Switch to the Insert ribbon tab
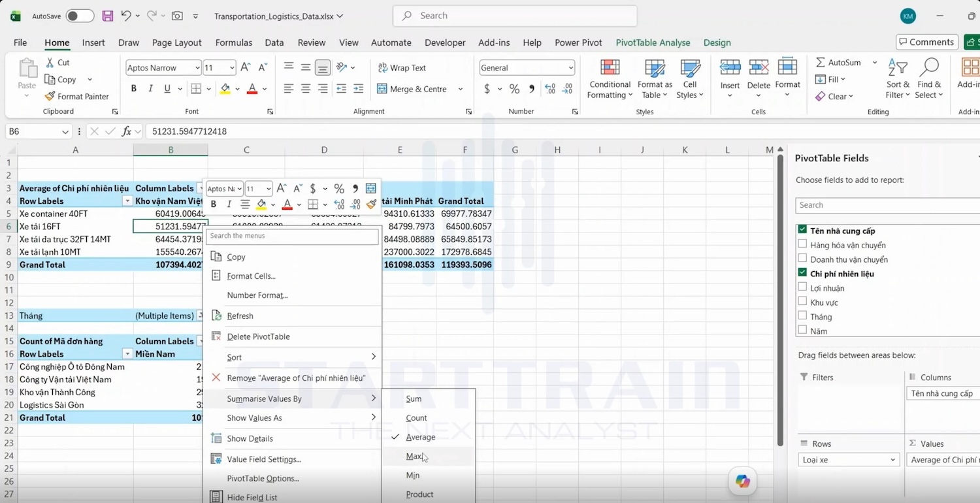Image resolution: width=980 pixels, height=503 pixels. (x=93, y=42)
